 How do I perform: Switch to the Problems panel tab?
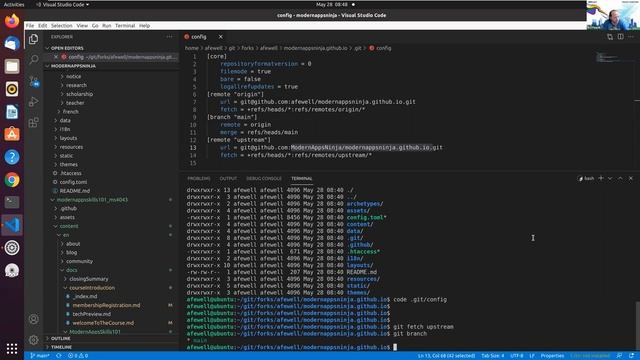pos(199,178)
